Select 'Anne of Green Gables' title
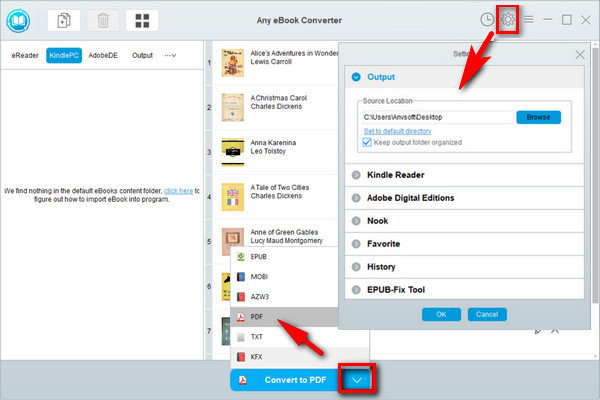Screen dimensions: 600x400 tap(284, 232)
